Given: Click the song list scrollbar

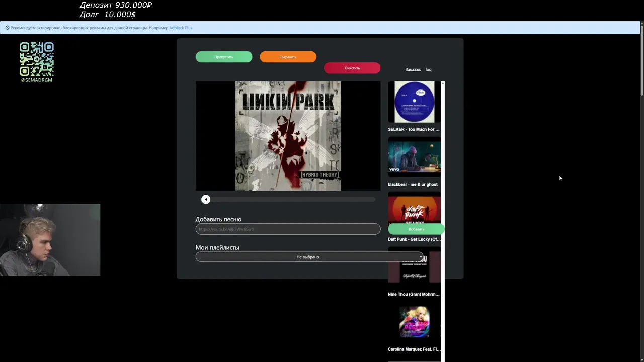Looking at the screenshot, I should 443,221.
